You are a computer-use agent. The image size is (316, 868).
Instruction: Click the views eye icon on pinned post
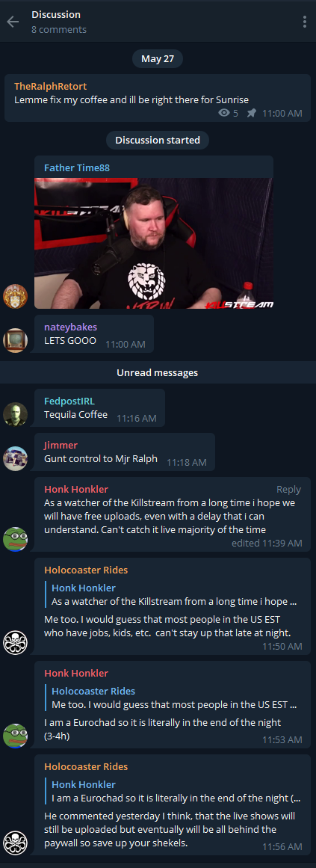[x=224, y=113]
